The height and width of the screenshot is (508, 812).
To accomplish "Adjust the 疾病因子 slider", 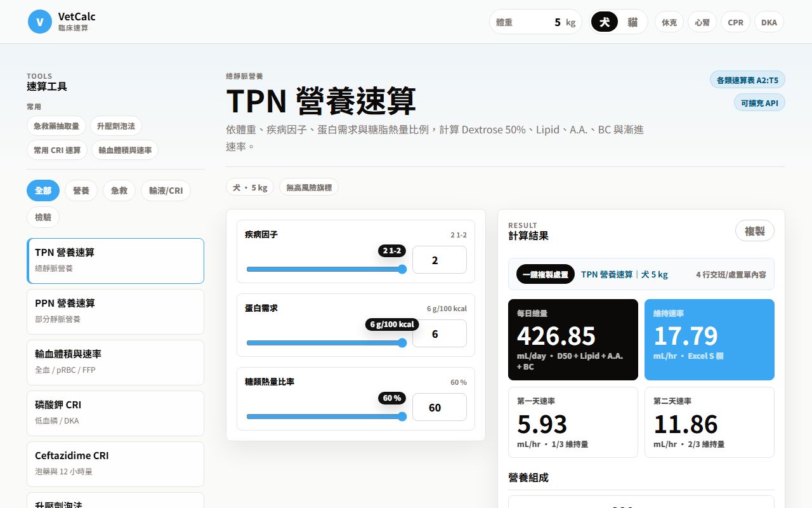I will (326, 269).
